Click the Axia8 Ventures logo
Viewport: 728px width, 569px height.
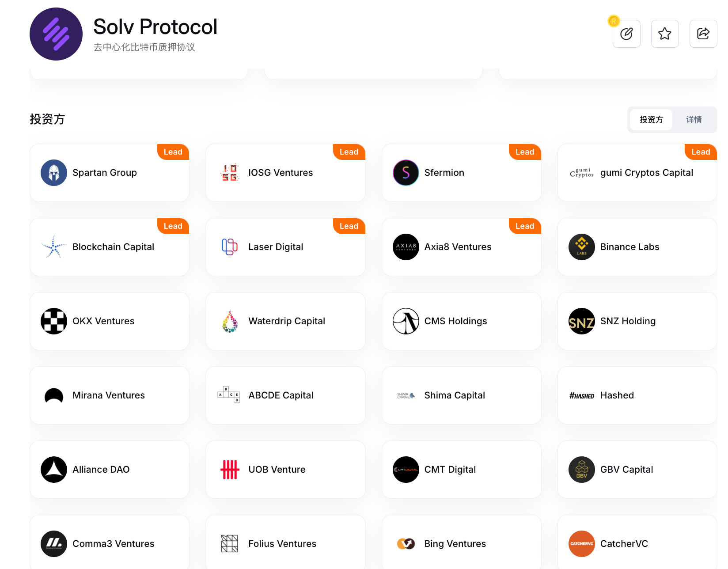tap(406, 247)
